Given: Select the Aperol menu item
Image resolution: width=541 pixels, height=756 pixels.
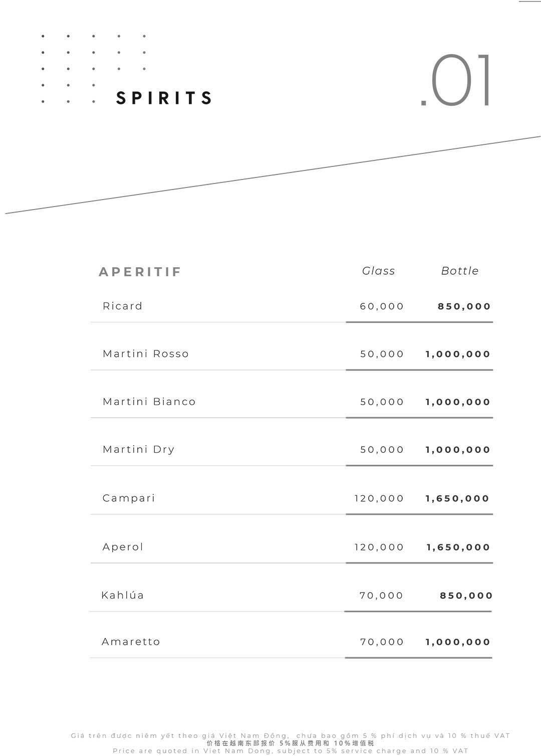Looking at the screenshot, I should pyautogui.click(x=123, y=546).
